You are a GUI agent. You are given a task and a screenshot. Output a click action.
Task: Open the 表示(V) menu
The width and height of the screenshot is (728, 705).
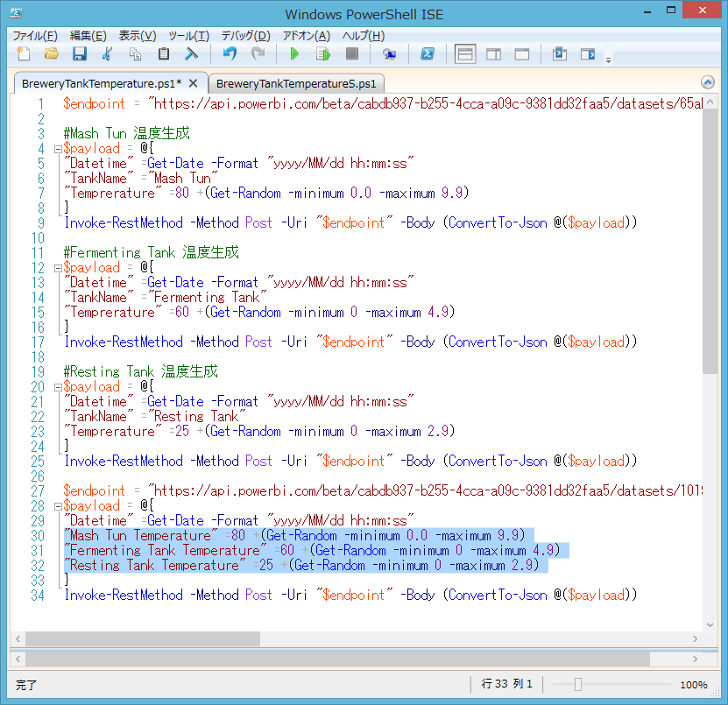click(138, 36)
